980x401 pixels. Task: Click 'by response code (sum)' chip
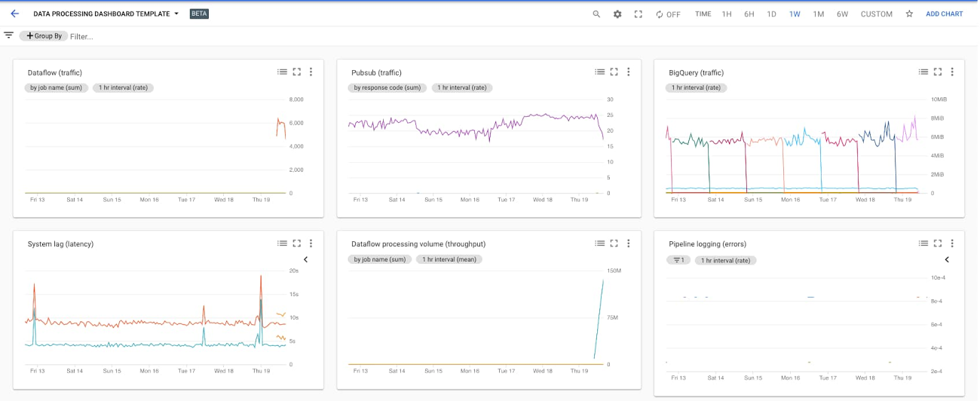387,88
